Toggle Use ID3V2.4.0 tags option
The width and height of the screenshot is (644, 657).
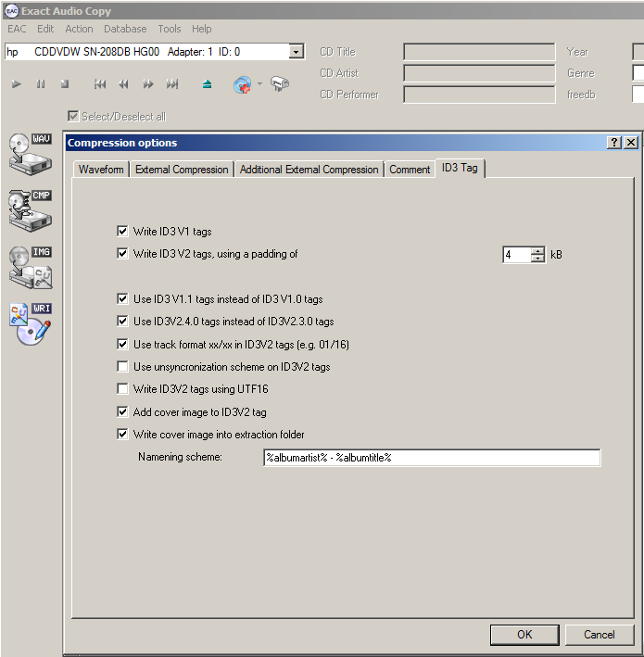tap(122, 321)
